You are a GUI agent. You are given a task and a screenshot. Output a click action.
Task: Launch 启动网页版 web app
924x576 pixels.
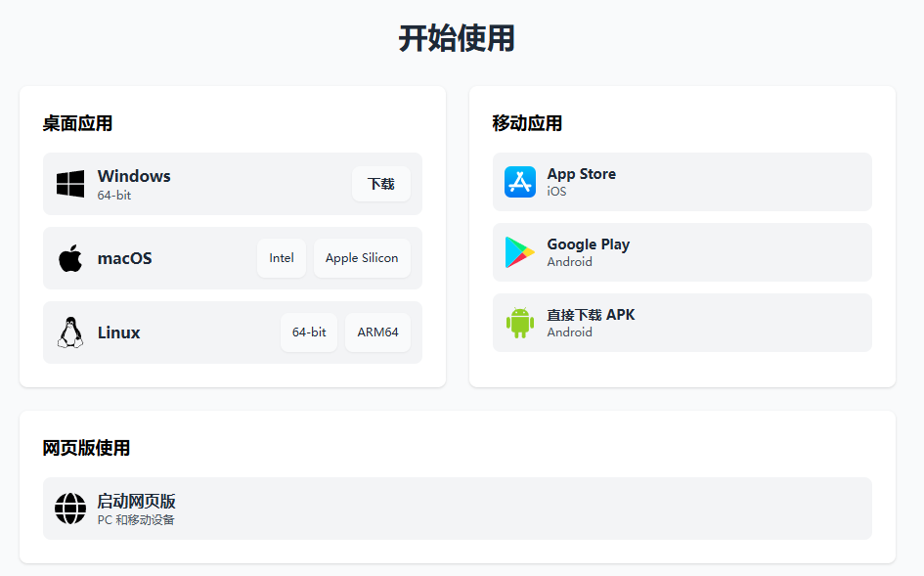tap(136, 501)
